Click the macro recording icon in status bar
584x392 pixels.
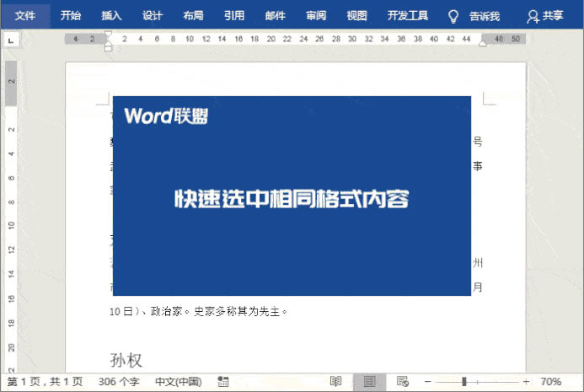[222, 382]
